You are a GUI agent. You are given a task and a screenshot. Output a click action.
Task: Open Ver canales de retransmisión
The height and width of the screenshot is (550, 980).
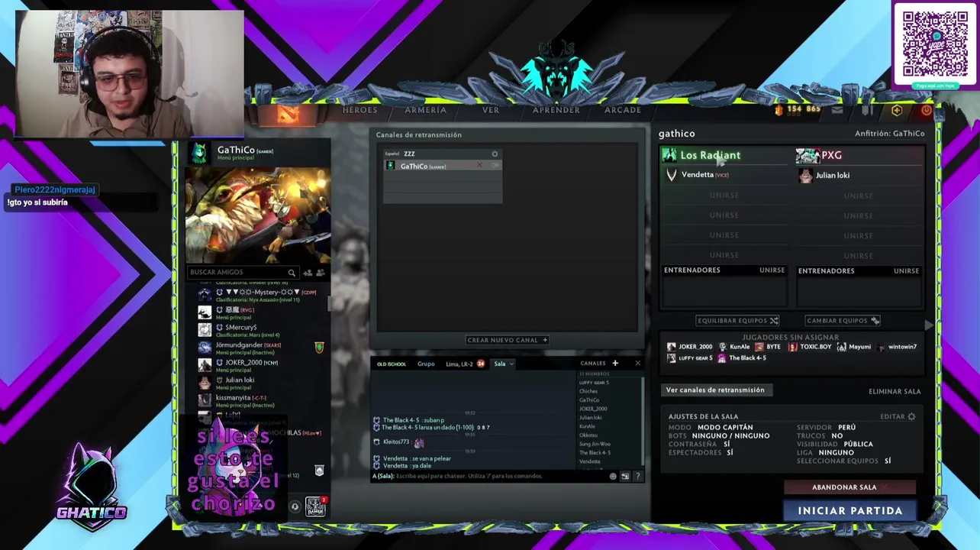(x=715, y=390)
